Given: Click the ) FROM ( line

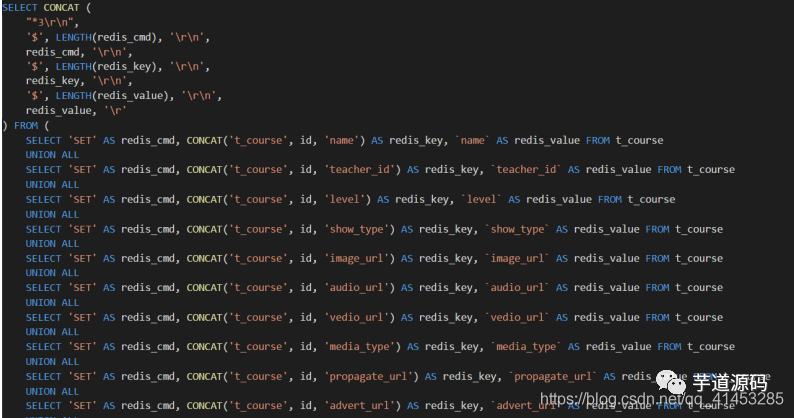Looking at the screenshot, I should [26, 125].
